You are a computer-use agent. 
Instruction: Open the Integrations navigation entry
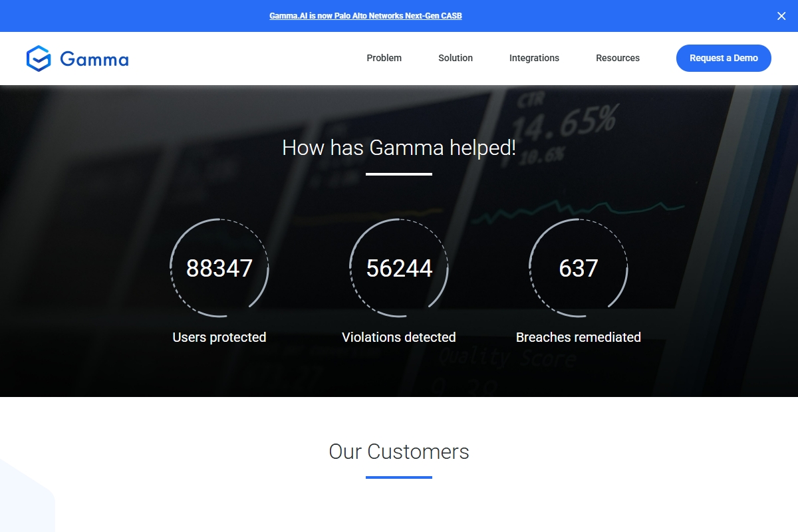[x=534, y=58]
